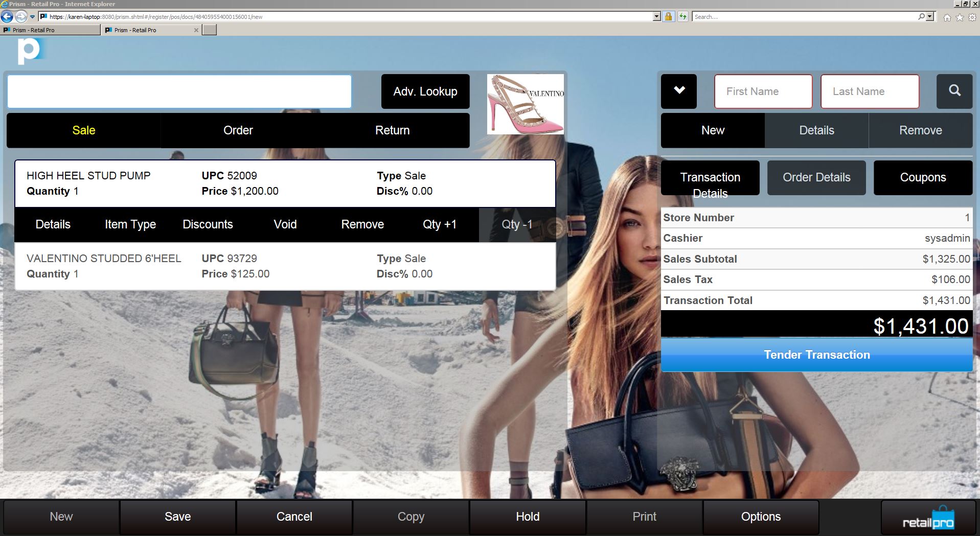The width and height of the screenshot is (980, 536).
Task: Increase quantity with Qty +1
Action: tap(439, 224)
